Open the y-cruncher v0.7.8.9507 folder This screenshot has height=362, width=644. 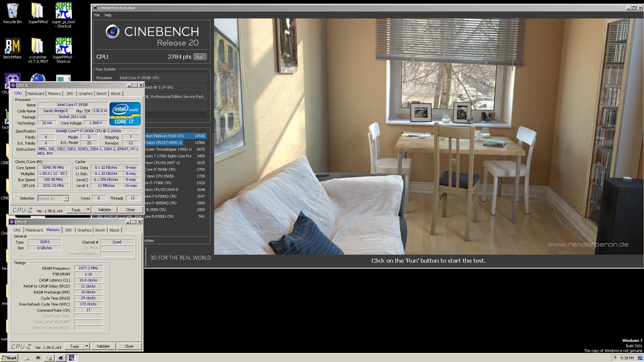[38, 50]
